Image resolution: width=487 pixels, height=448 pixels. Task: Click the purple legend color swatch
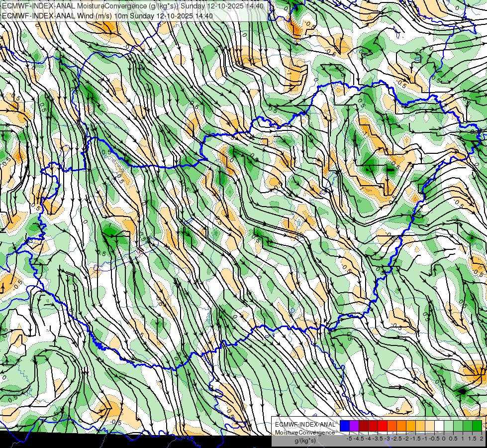[354, 426]
